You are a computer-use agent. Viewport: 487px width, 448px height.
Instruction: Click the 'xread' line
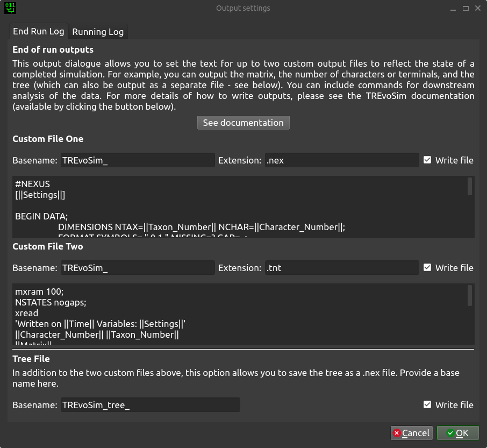click(27, 313)
